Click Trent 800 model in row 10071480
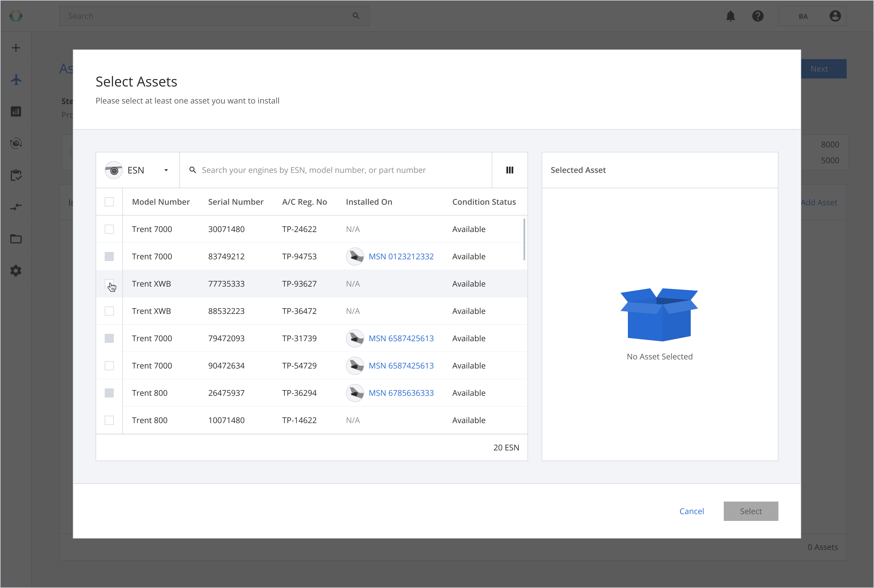Image resolution: width=874 pixels, height=588 pixels. 150,420
